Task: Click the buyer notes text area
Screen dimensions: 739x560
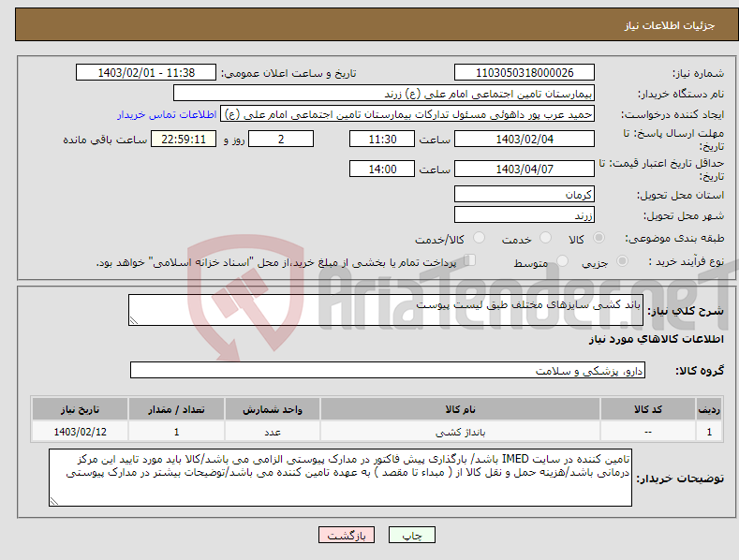Action: [340, 478]
